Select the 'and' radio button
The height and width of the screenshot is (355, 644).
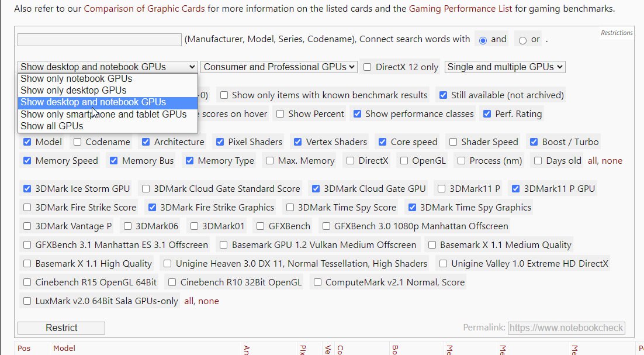[483, 40]
